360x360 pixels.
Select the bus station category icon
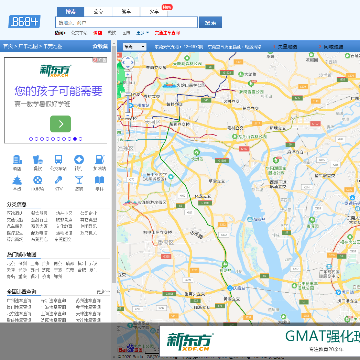58,160
